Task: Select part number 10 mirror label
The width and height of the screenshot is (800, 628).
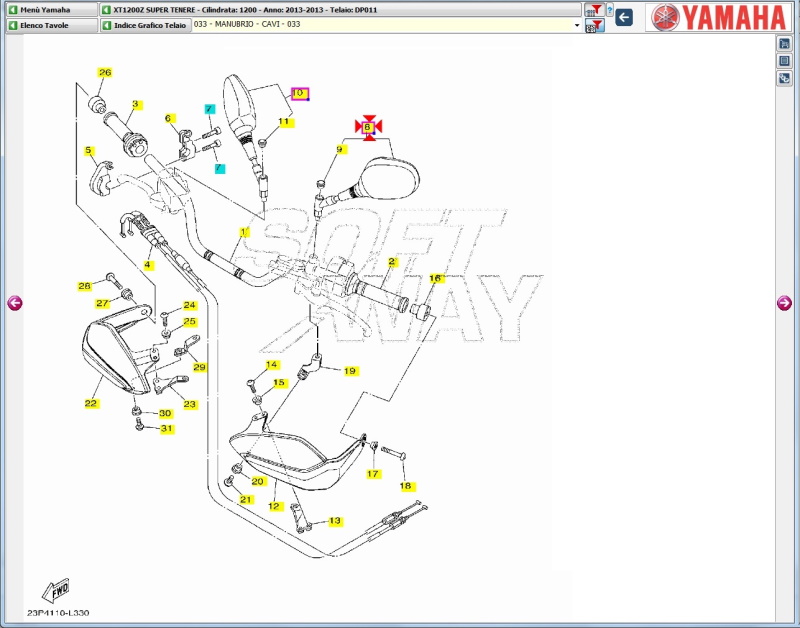Action: pyautogui.click(x=299, y=93)
